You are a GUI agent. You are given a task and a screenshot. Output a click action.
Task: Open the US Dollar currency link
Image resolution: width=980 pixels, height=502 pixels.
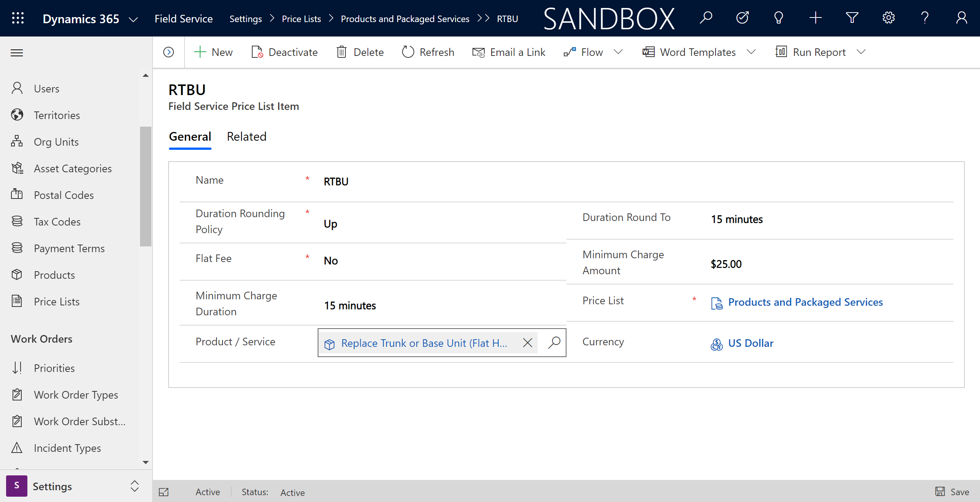(x=750, y=343)
